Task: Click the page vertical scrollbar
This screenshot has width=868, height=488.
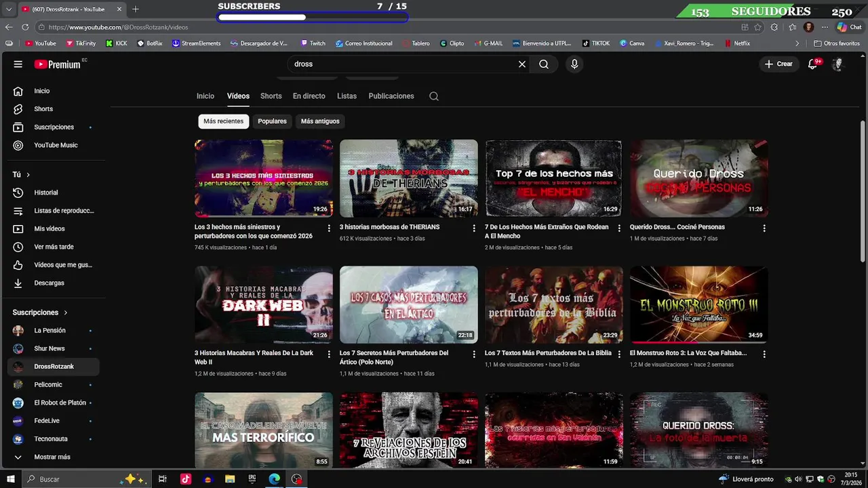Action: [863, 192]
